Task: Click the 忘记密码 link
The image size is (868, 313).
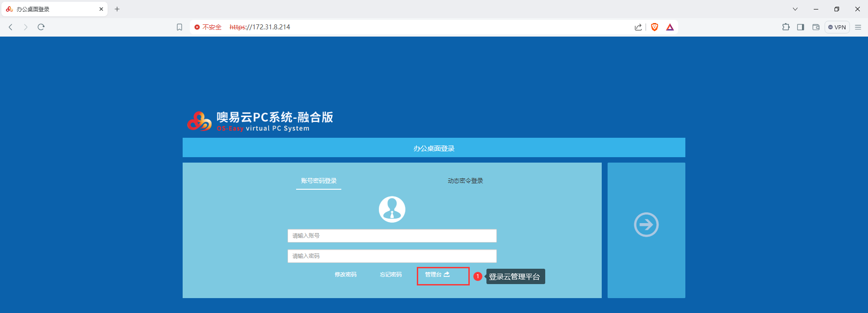Action: click(391, 275)
